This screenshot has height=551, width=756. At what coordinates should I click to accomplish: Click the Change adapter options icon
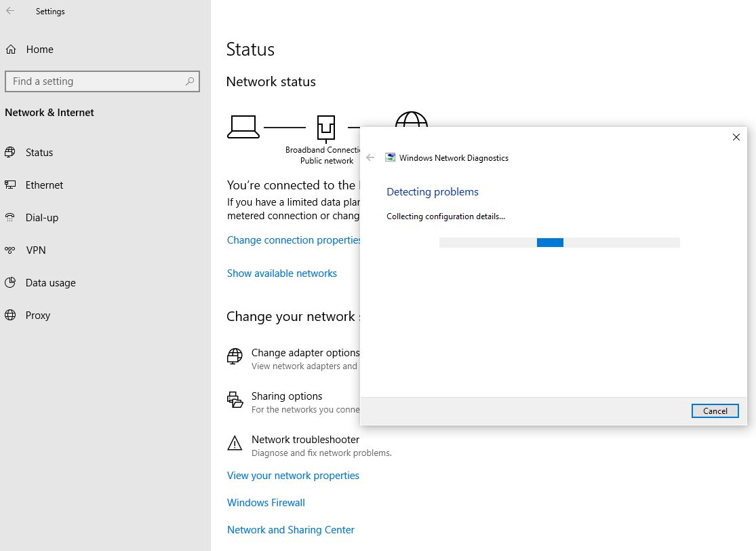click(x=234, y=356)
